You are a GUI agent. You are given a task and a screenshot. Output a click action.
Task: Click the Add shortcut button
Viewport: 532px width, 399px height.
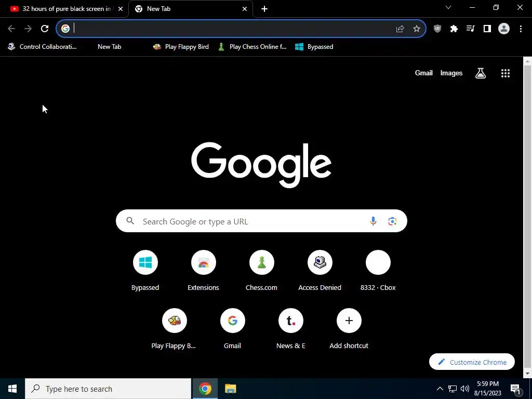point(349,329)
